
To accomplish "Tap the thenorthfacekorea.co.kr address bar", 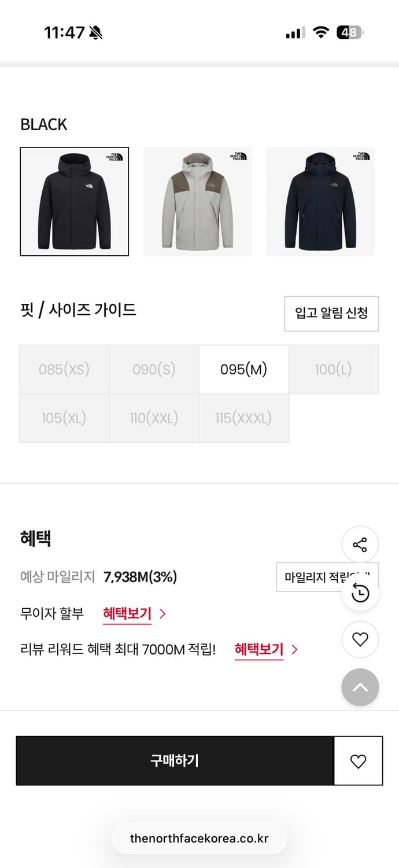I will [199, 838].
